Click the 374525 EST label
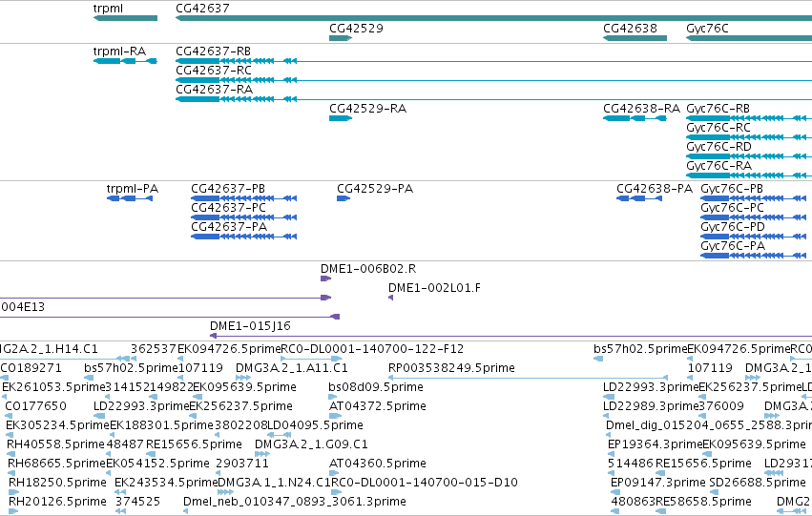Screen dimensions: 812x516 click(x=137, y=502)
